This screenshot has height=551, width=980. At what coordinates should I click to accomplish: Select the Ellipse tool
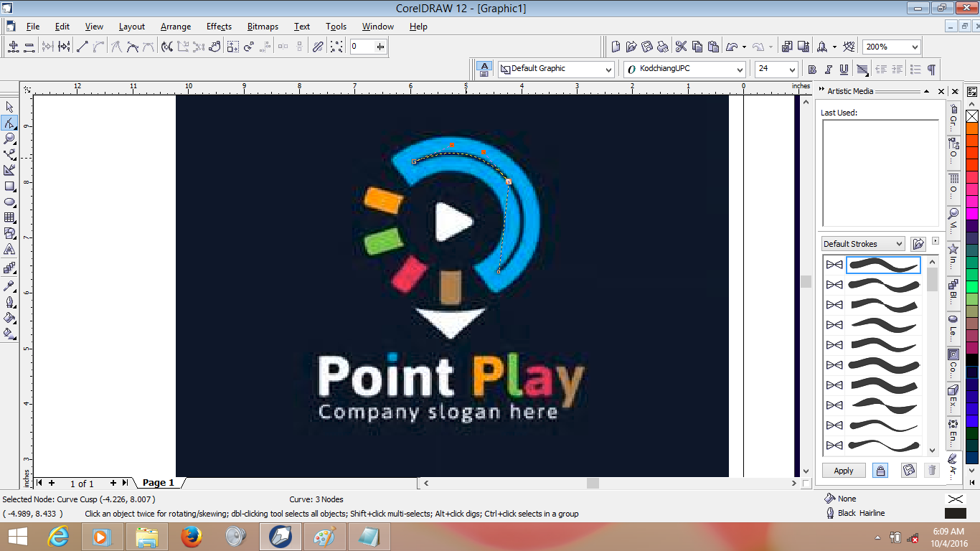point(10,202)
